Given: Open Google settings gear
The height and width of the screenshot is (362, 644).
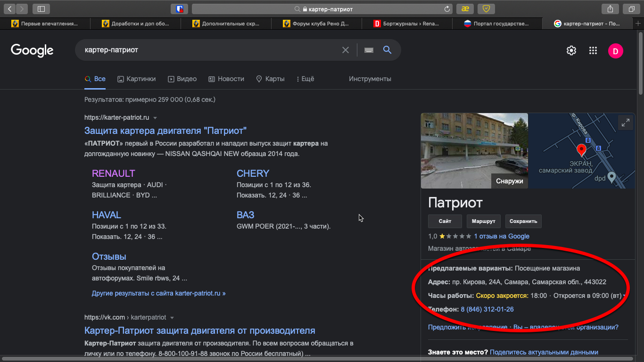Looking at the screenshot, I should [571, 50].
